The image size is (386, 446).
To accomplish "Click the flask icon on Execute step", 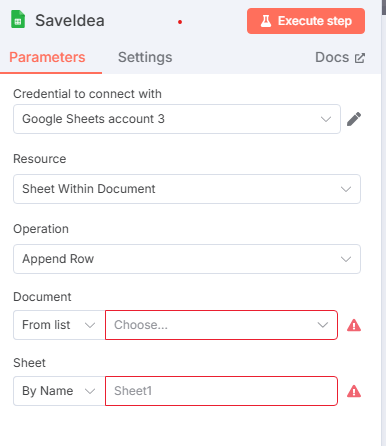I will pyautogui.click(x=266, y=21).
